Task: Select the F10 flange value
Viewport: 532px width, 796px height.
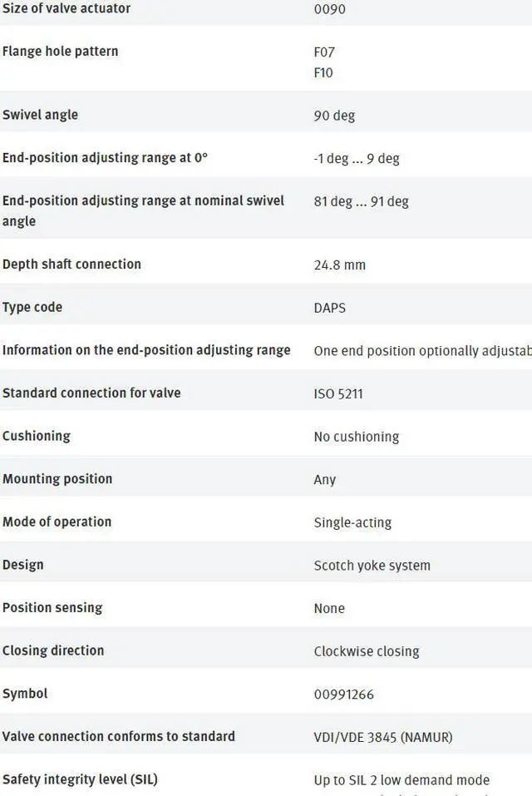Action: 323,72
